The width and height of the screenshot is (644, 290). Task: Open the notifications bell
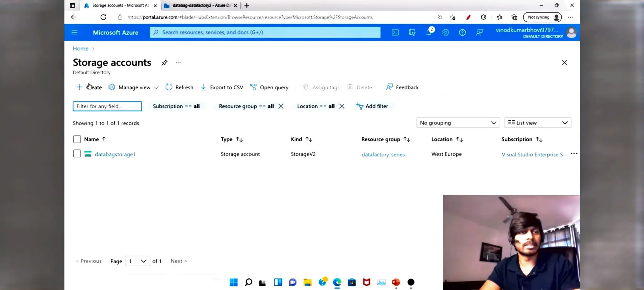(429, 32)
